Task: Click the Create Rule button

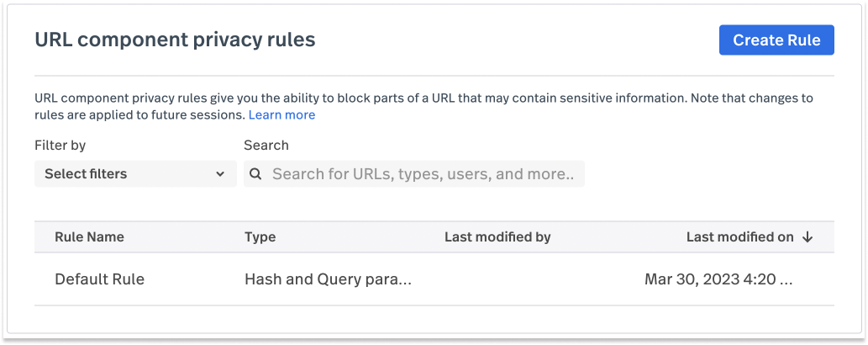Action: [776, 40]
